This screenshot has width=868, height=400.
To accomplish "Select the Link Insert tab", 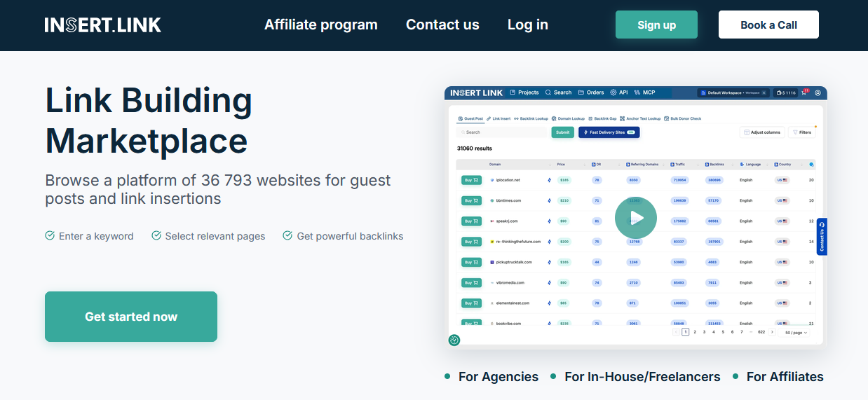I will point(499,118).
